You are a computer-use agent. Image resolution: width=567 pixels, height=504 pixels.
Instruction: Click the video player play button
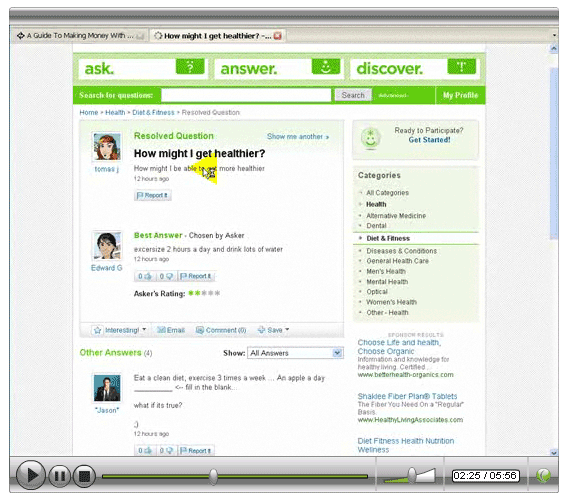31,475
